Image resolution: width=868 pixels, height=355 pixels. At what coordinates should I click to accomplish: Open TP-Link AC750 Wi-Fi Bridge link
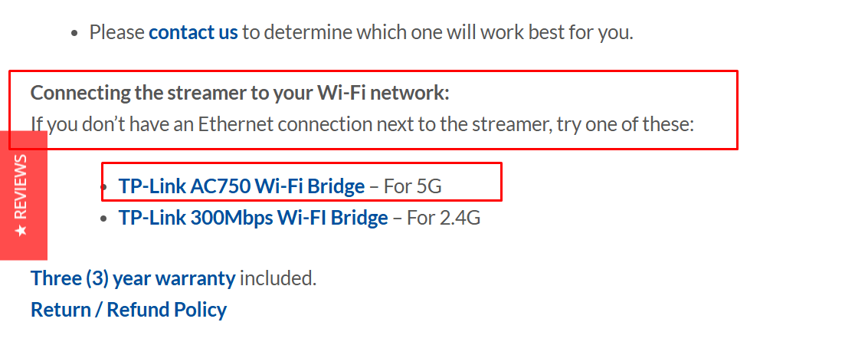(241, 186)
